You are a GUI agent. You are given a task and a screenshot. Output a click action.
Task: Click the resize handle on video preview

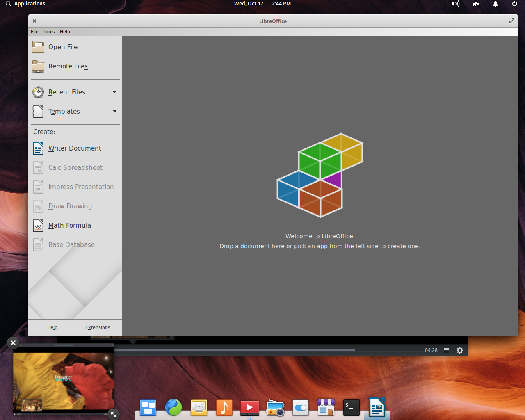[x=114, y=415]
